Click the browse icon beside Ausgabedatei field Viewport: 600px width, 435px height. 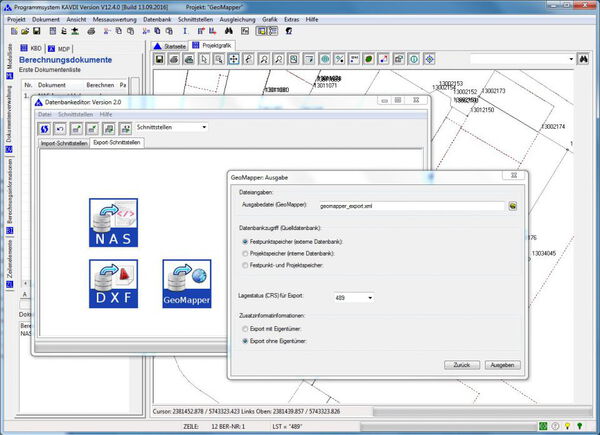point(513,206)
